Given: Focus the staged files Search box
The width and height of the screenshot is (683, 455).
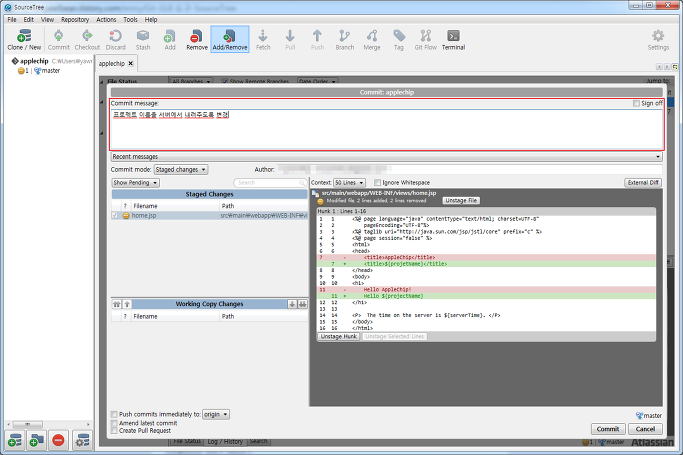Looking at the screenshot, I should pos(270,182).
